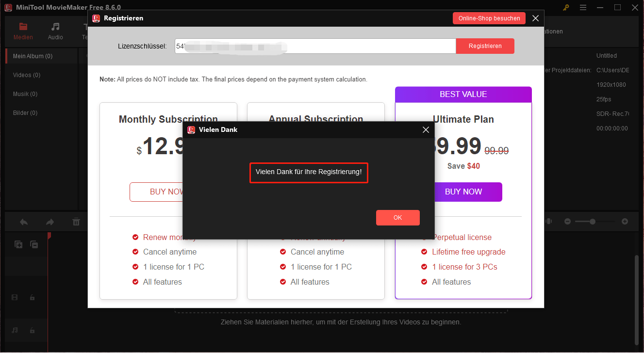Click OK on the Vielen Dank dialog
The width and height of the screenshot is (644, 353).
(x=397, y=217)
